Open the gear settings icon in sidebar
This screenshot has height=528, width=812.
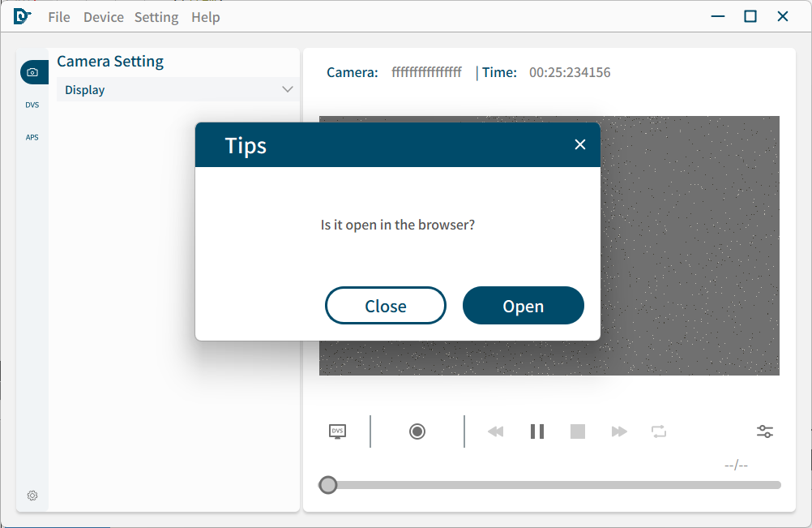click(32, 496)
